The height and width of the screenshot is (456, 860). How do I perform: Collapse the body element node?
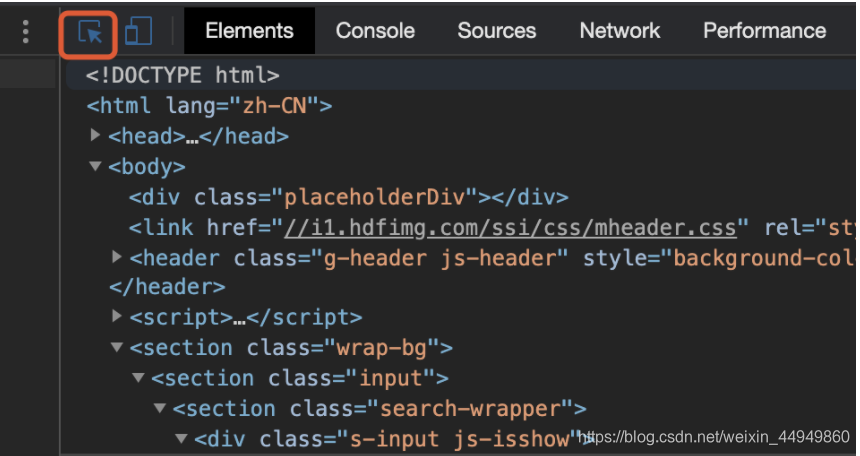click(95, 166)
